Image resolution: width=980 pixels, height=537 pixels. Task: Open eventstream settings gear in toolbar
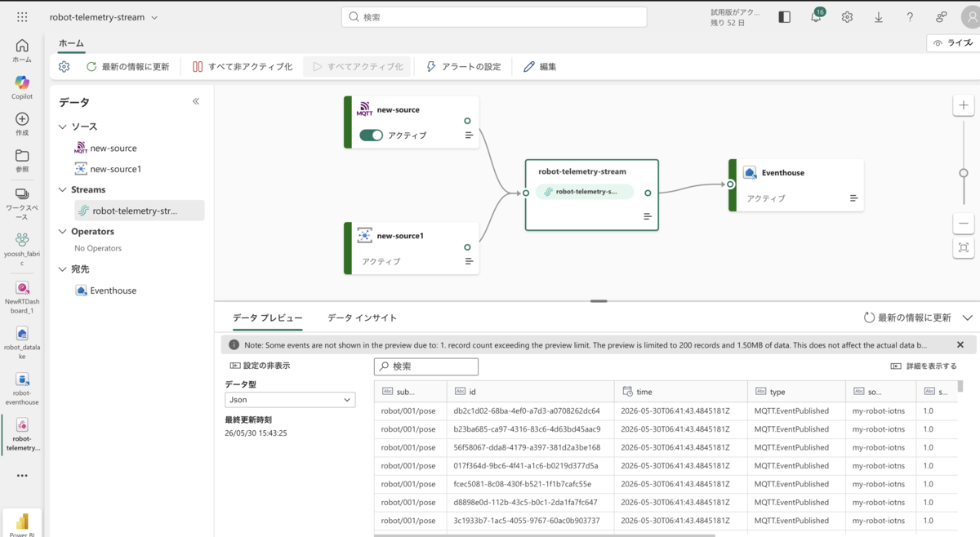click(65, 67)
